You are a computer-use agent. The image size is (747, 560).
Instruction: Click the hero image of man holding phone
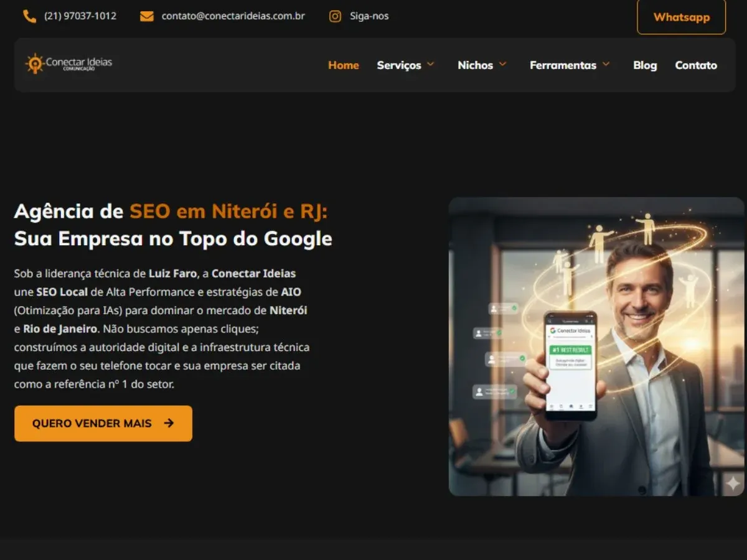596,347
